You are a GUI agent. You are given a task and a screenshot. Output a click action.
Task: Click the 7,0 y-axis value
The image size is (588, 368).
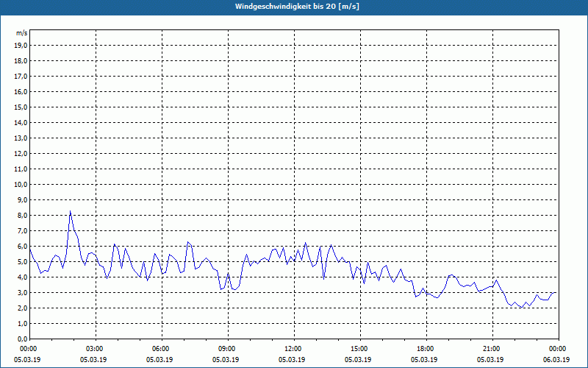pyautogui.click(x=22, y=230)
